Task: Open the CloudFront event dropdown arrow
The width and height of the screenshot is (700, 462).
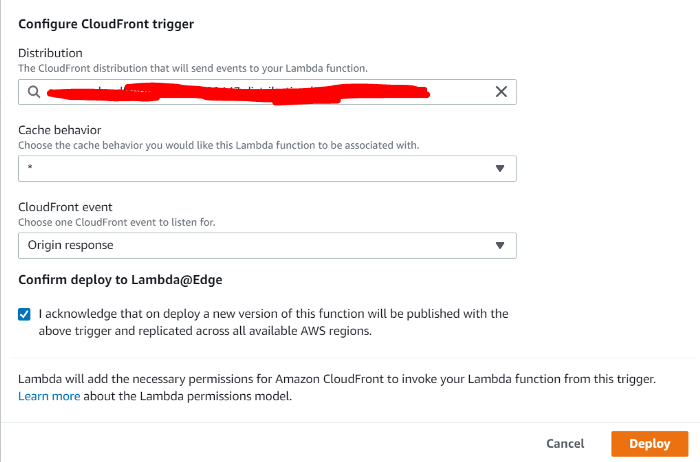Action: (x=500, y=245)
